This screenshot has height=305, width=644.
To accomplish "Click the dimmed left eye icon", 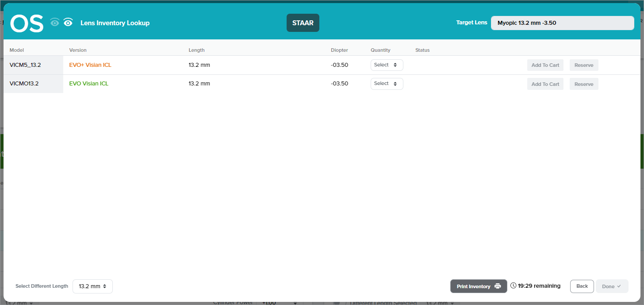I will point(55,23).
